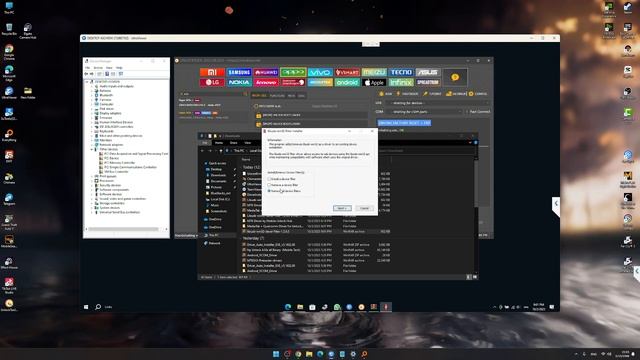The image size is (640, 360).
Task: Select the Xiaomi Mi brand logo
Action: coord(212,72)
